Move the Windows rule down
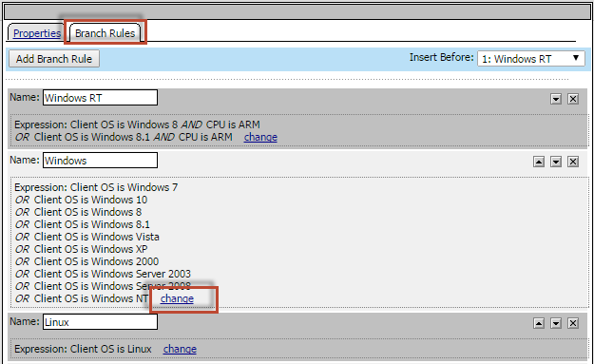The image size is (594, 364). tap(556, 163)
